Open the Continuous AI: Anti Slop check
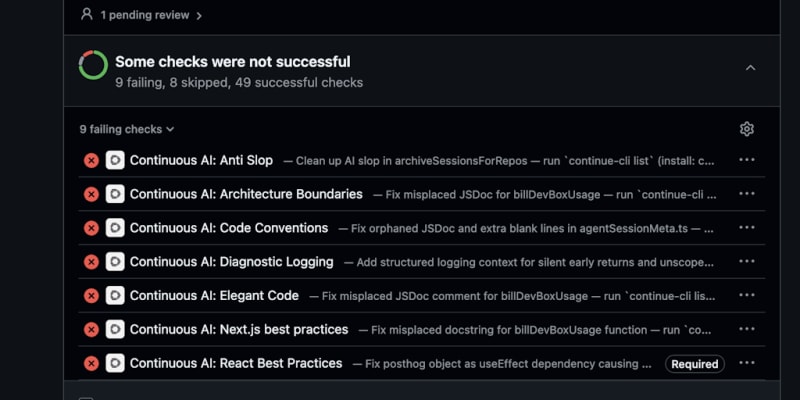 tap(201, 160)
